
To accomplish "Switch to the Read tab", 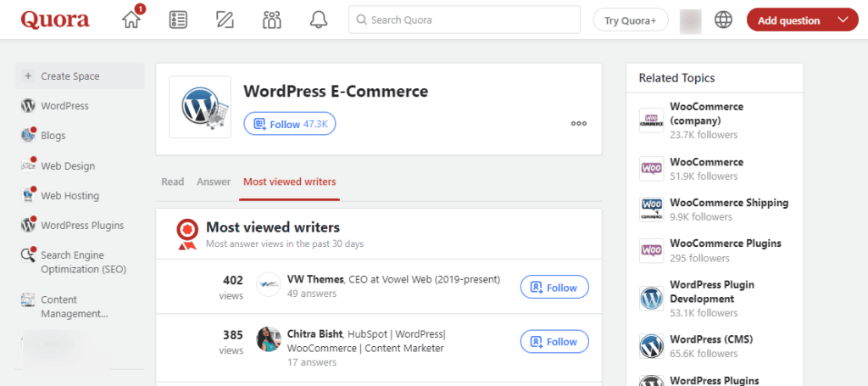I will pyautogui.click(x=172, y=182).
